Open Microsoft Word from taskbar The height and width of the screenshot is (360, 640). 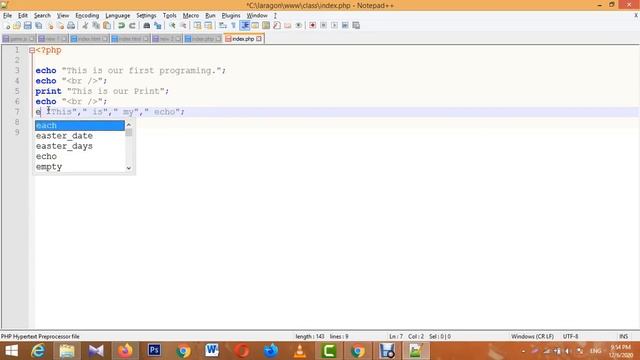[212, 351]
